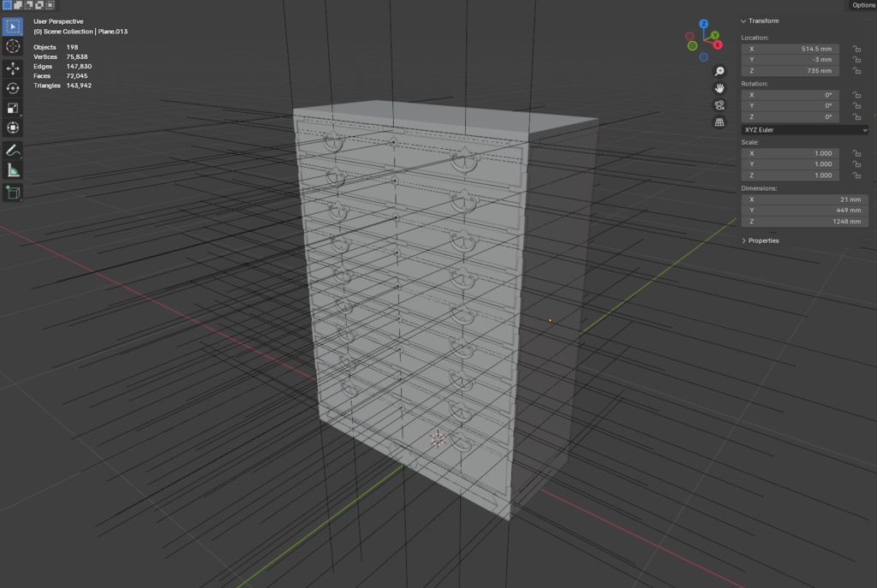Choose the Add Cube tool
The width and height of the screenshot is (877, 588).
pos(13,193)
